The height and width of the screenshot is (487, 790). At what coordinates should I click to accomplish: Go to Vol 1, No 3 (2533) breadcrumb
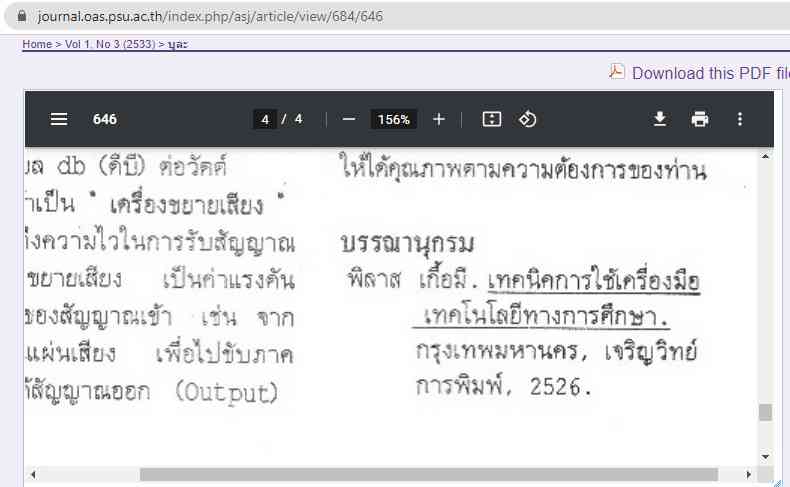click(110, 45)
